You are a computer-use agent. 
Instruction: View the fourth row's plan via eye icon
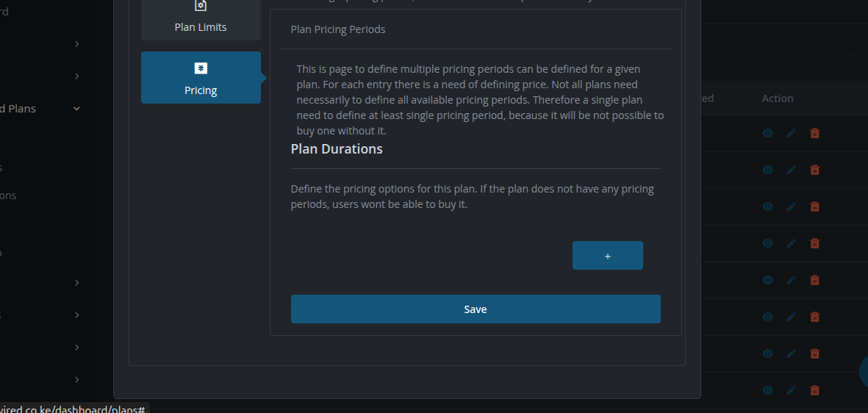pyautogui.click(x=767, y=243)
